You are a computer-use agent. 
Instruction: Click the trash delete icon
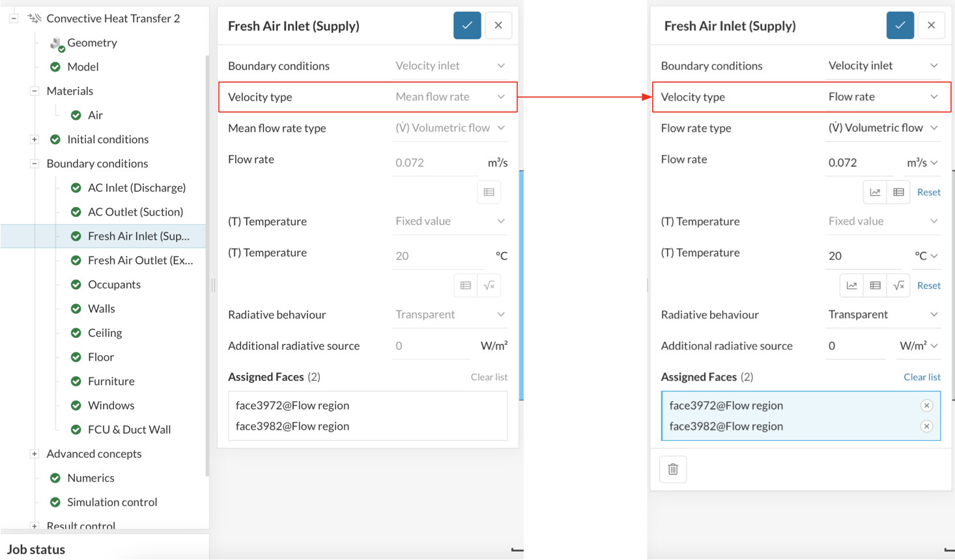(x=673, y=469)
